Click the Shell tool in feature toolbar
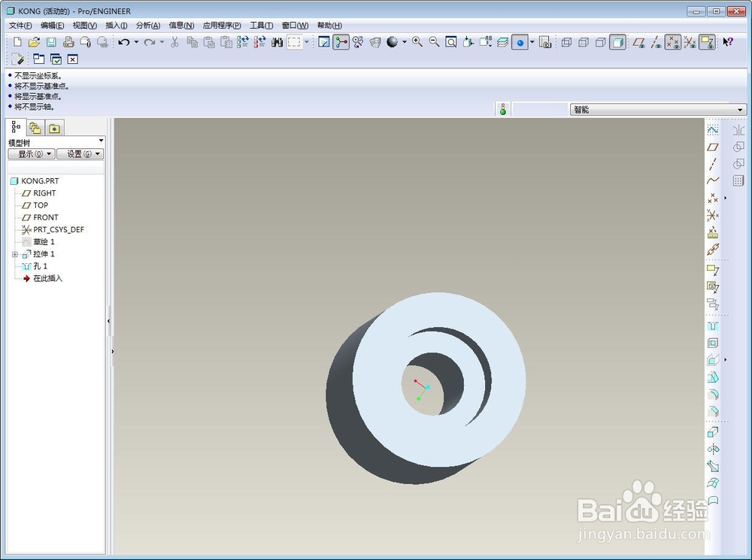752x560 pixels. click(x=713, y=343)
